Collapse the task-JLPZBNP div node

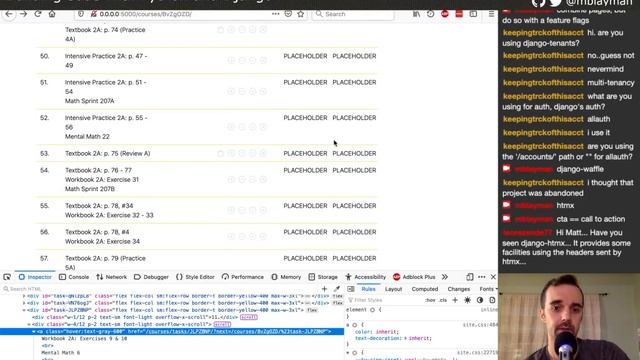(x=24, y=310)
